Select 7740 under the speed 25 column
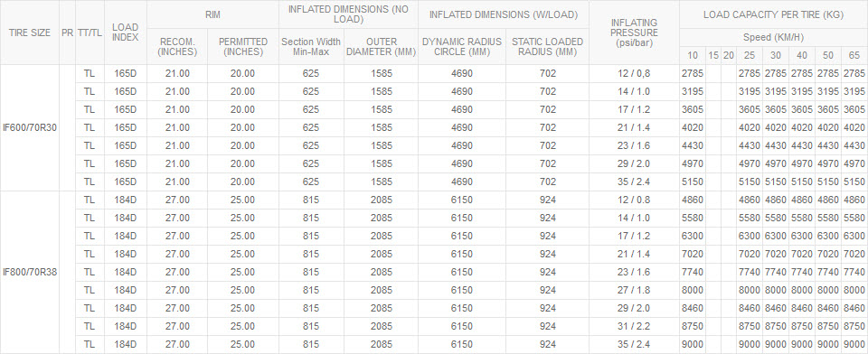 point(749,272)
